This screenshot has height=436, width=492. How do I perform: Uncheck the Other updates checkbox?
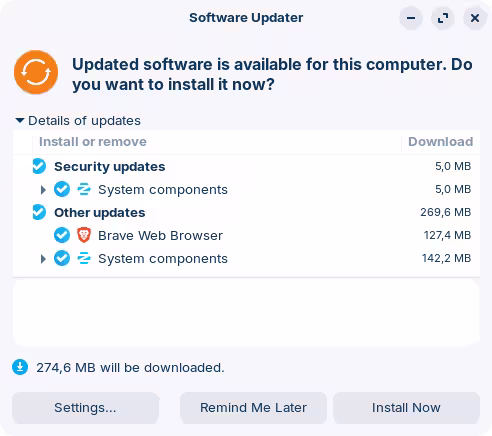[39, 212]
